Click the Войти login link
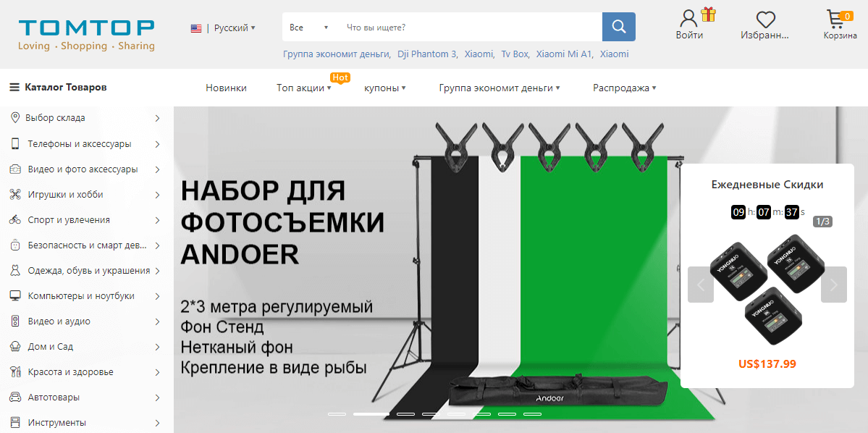868x433 pixels. [x=689, y=35]
